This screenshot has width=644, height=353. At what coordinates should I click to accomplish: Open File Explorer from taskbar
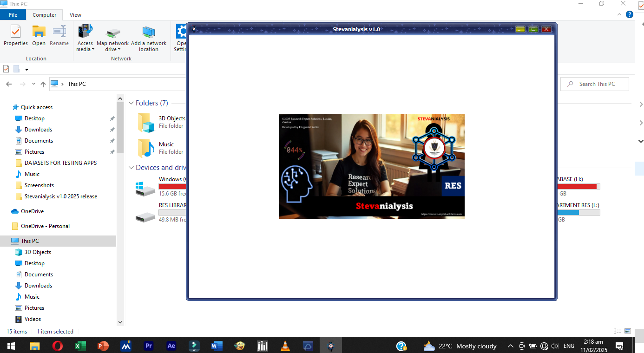pyautogui.click(x=35, y=346)
